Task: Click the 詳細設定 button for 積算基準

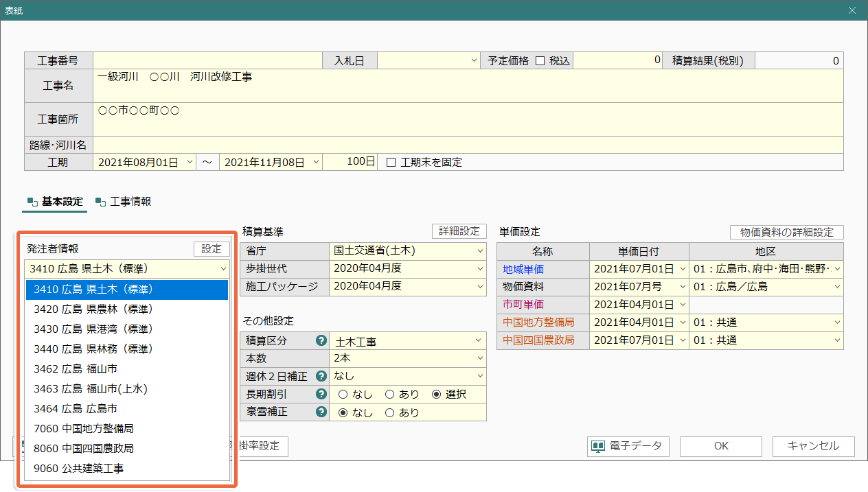Action: [459, 231]
